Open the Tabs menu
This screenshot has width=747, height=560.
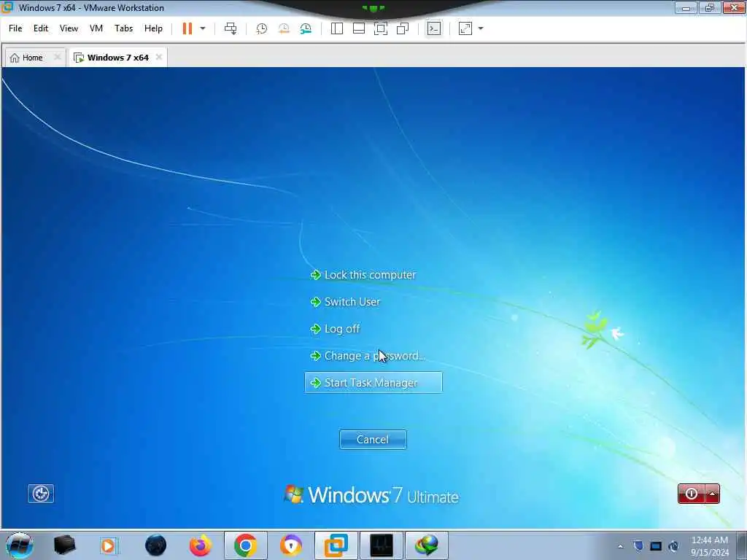[123, 28]
